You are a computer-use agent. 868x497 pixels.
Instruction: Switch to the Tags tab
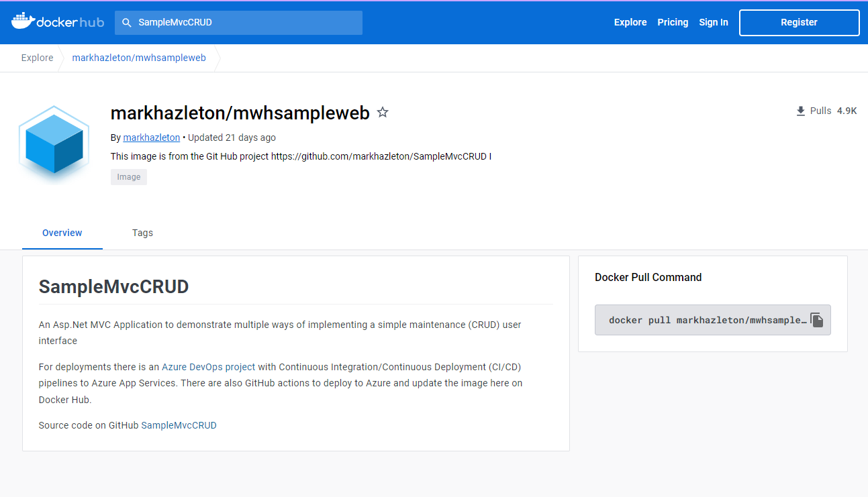(x=142, y=233)
